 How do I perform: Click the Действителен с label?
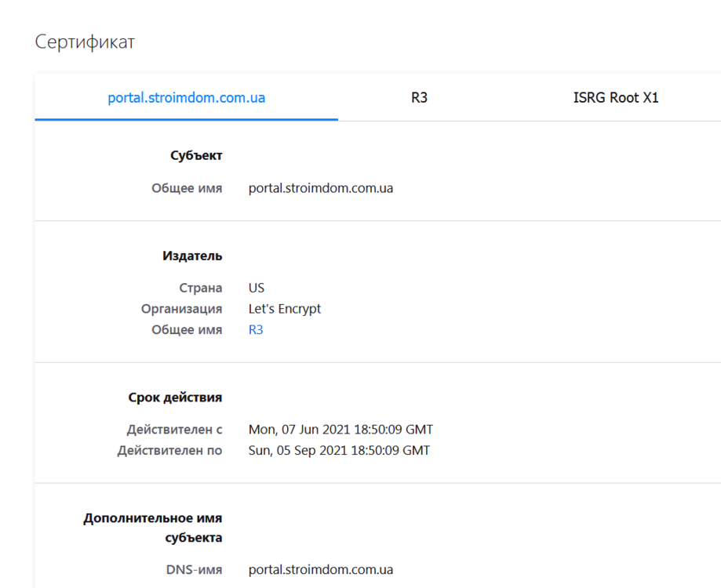(x=174, y=430)
